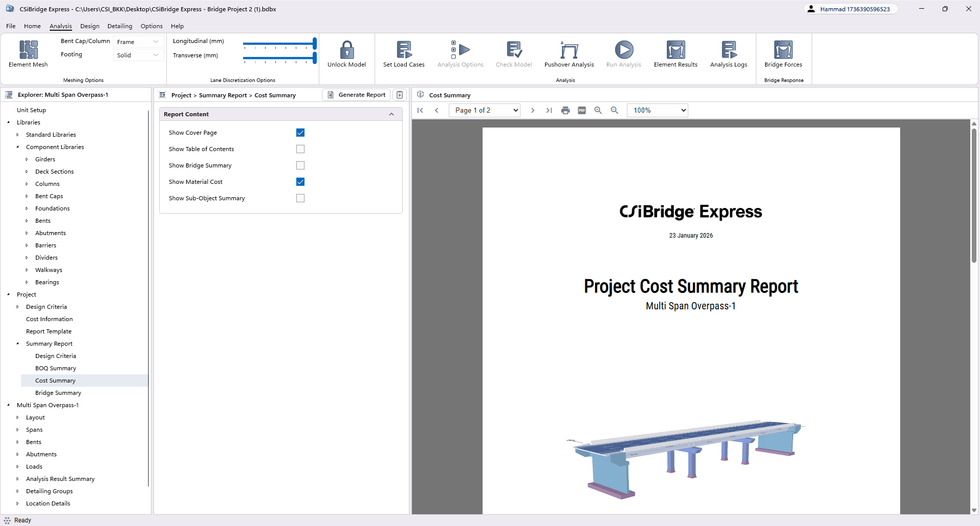Export the report to PDF

point(581,110)
